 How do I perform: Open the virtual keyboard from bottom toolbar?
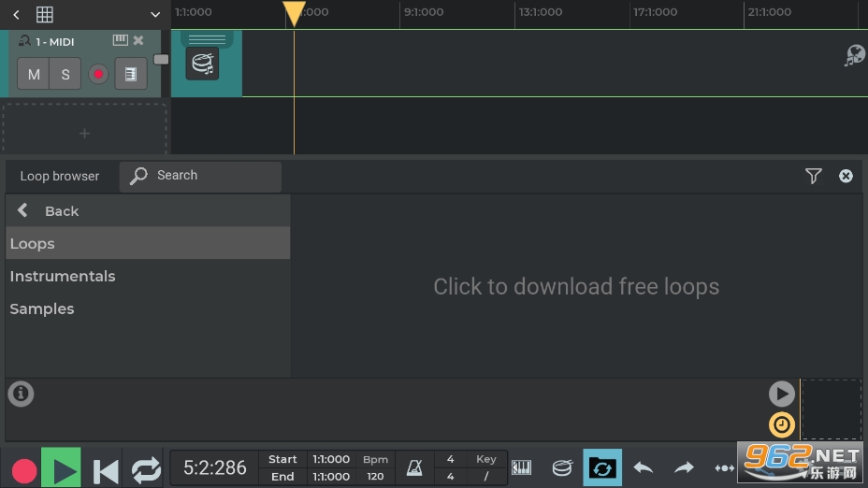[521, 467]
